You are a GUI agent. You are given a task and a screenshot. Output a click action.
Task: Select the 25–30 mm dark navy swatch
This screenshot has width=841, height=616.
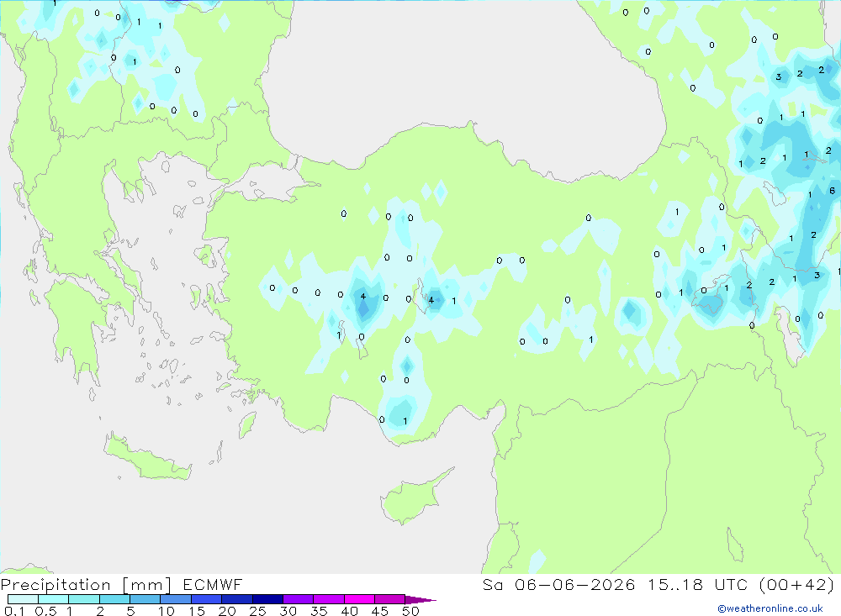(x=267, y=599)
